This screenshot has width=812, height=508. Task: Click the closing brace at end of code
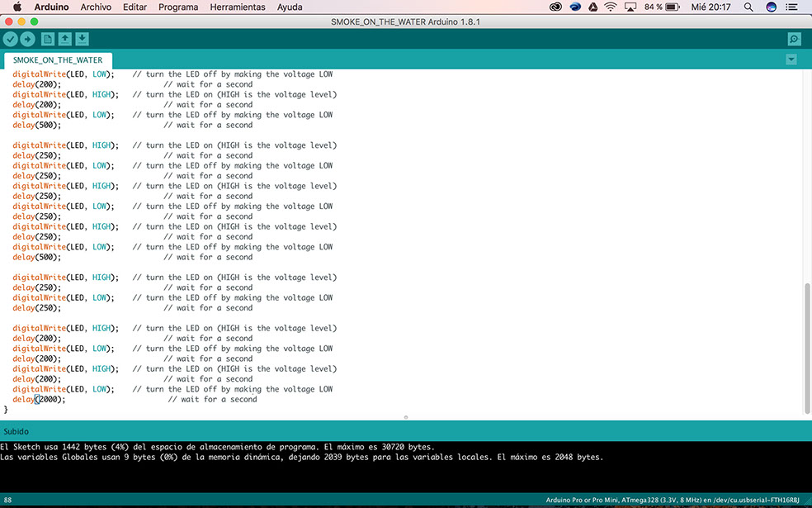tap(7, 410)
